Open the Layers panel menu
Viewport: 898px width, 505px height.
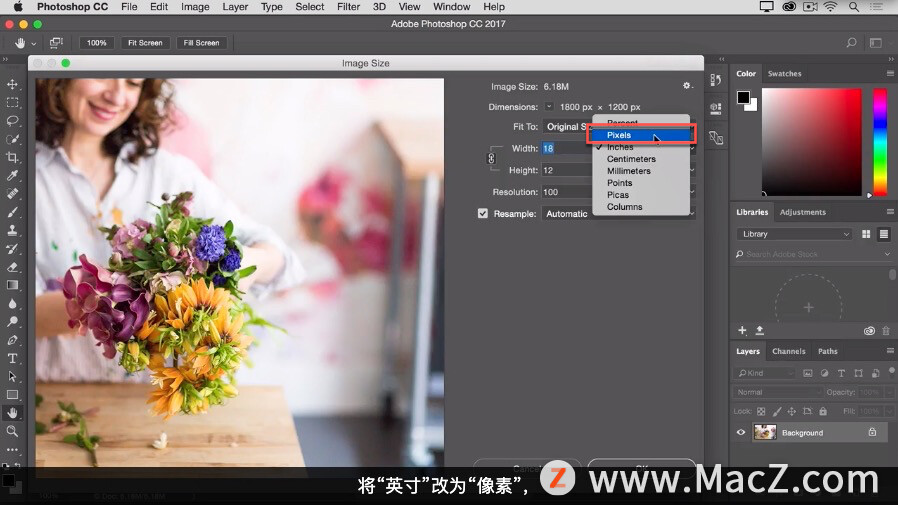(x=890, y=350)
